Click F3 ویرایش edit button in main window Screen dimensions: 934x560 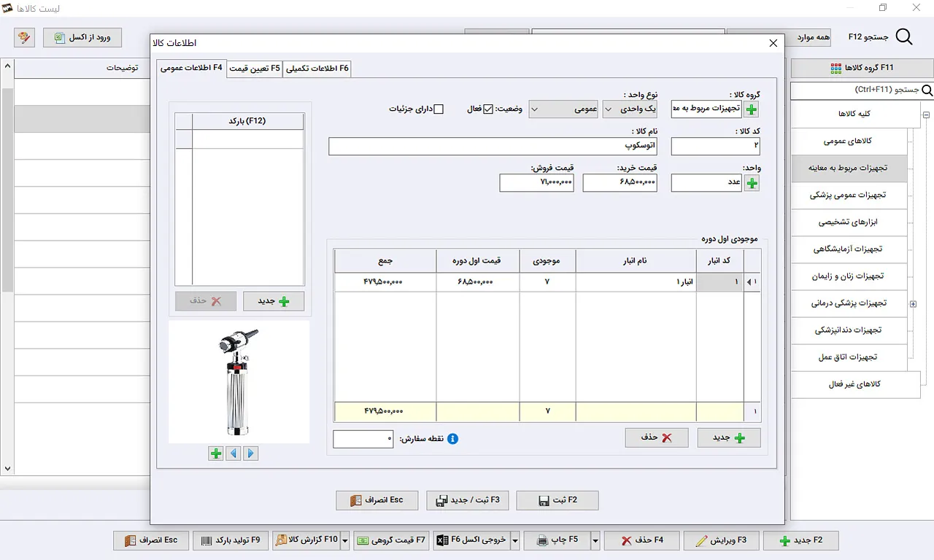click(721, 540)
